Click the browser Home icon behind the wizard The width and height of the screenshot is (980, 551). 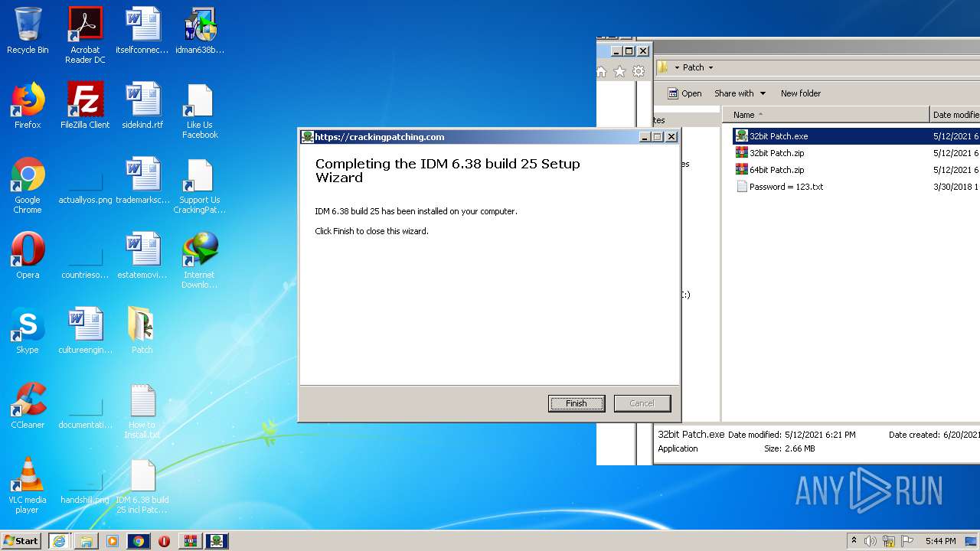601,71
